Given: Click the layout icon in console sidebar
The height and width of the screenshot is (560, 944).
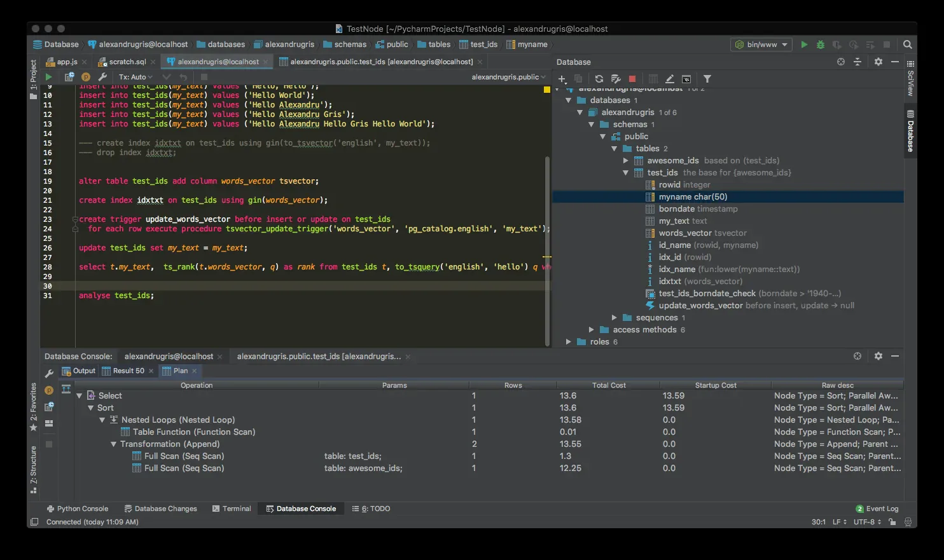Looking at the screenshot, I should point(49,423).
